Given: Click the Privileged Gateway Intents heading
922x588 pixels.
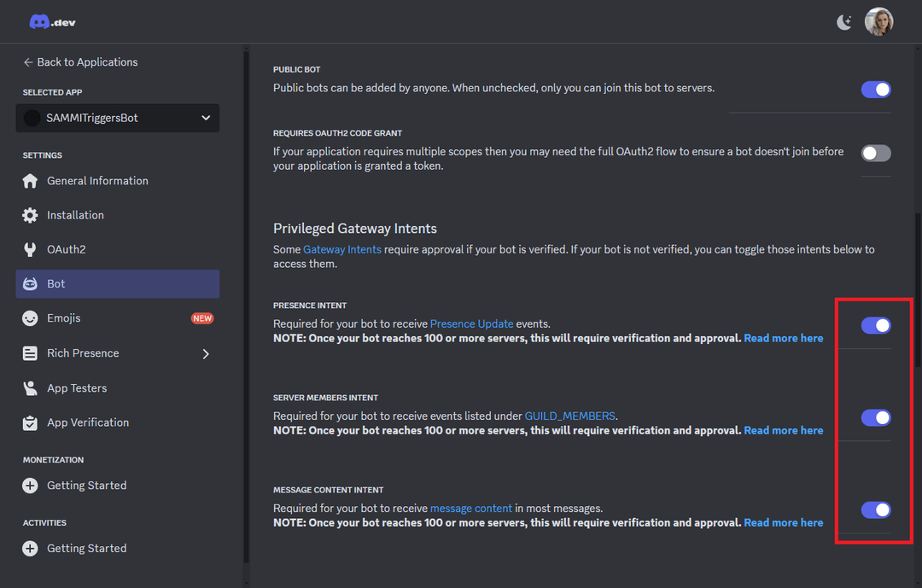Looking at the screenshot, I should 354,229.
